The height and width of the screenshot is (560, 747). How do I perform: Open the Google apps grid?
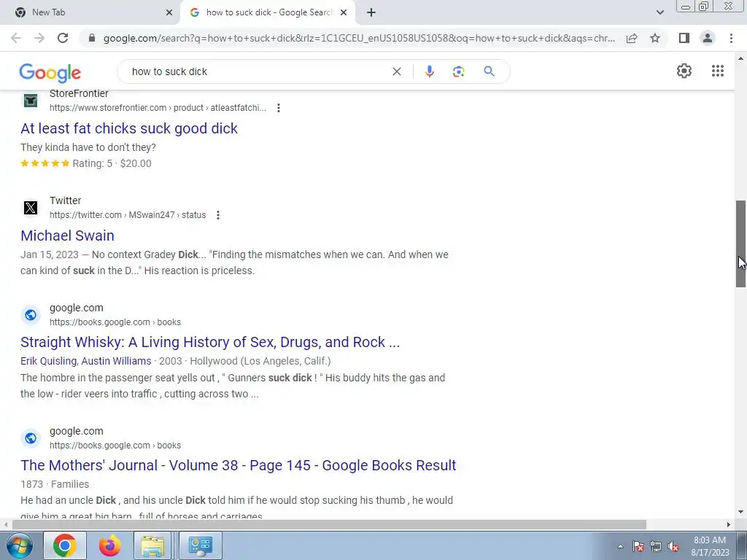[718, 71]
